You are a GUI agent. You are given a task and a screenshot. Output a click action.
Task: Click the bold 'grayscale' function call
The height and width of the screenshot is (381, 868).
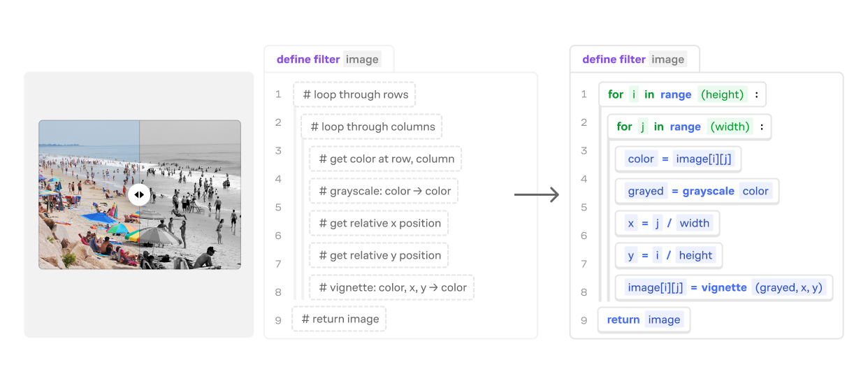pos(708,192)
